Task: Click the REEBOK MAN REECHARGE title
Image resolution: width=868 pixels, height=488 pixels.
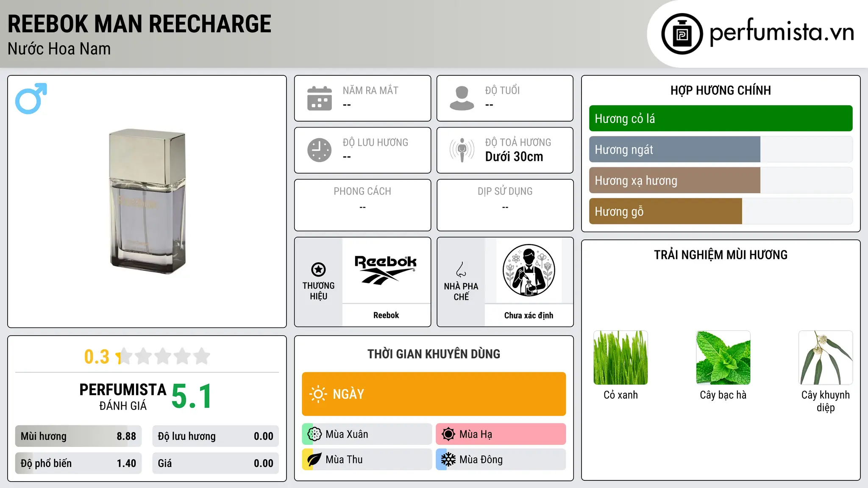Action: pos(139,24)
